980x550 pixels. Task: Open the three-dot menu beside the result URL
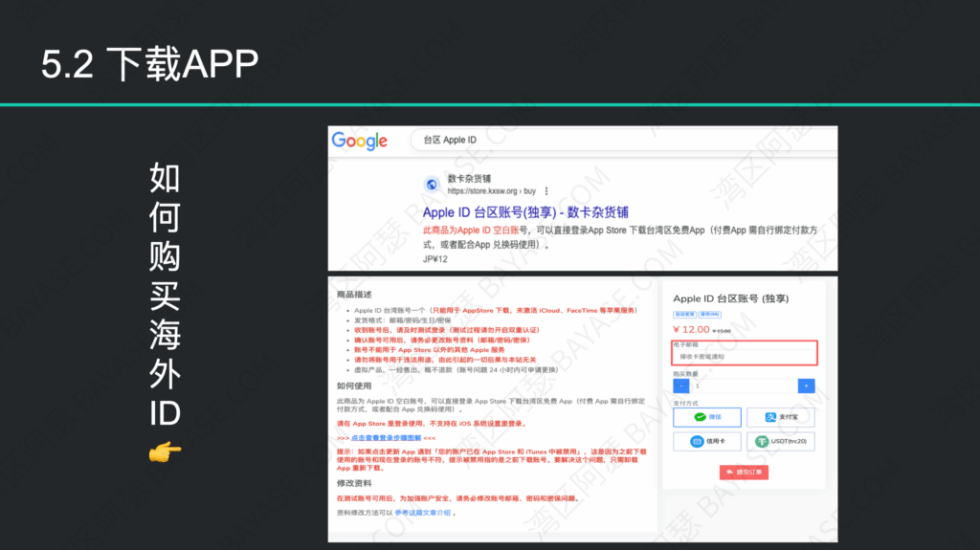546,191
